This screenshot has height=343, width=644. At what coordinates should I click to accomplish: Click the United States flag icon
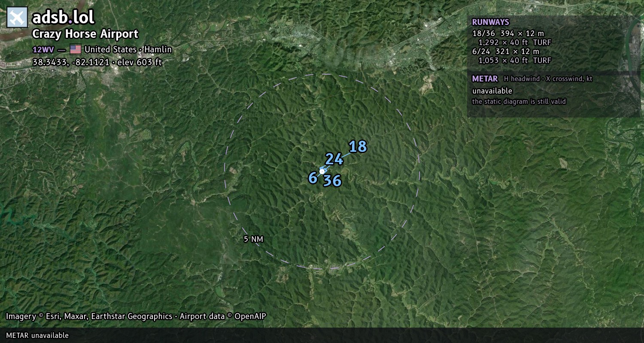76,49
